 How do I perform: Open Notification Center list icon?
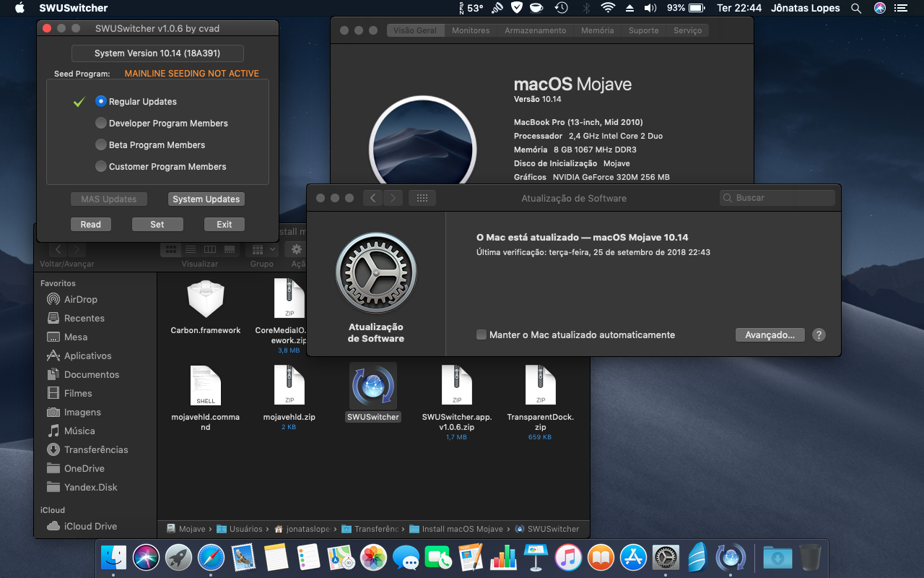tap(900, 8)
